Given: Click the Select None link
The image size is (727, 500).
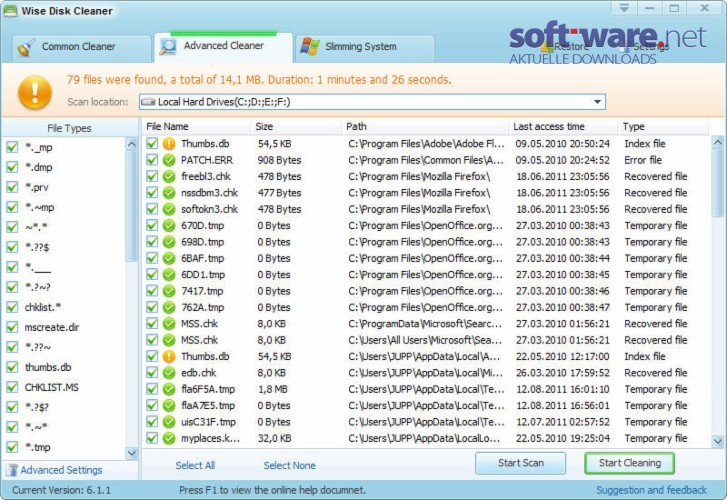Looking at the screenshot, I should tap(290, 466).
